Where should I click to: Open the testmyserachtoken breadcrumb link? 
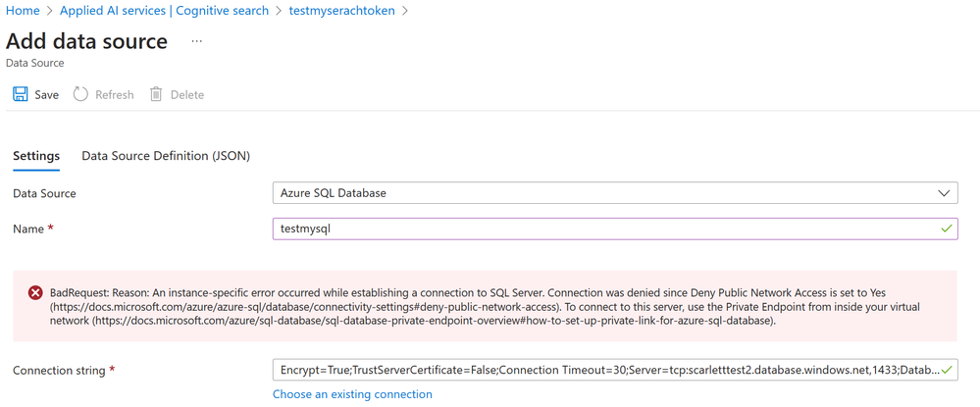coord(342,11)
